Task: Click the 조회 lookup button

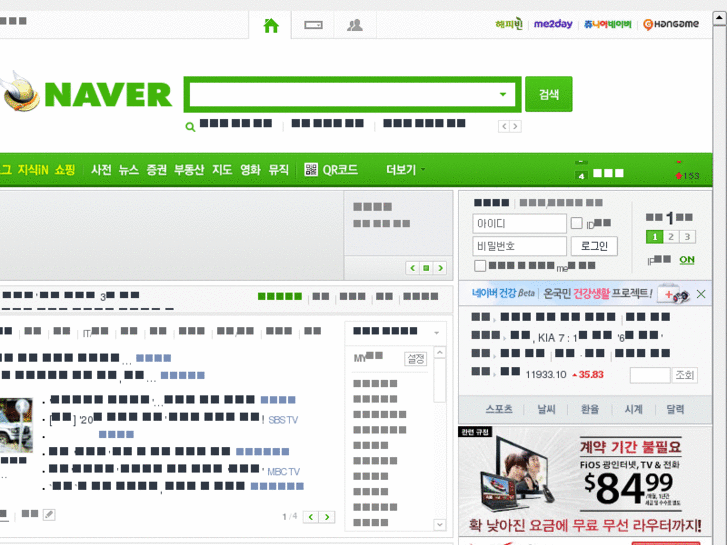Action: click(684, 375)
